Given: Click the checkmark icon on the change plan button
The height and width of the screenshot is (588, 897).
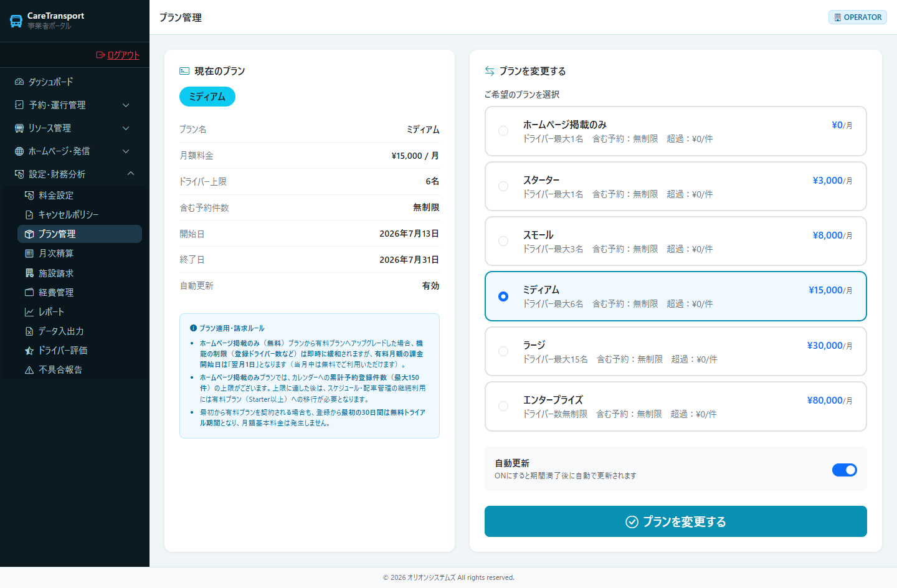Looking at the screenshot, I should (x=632, y=522).
